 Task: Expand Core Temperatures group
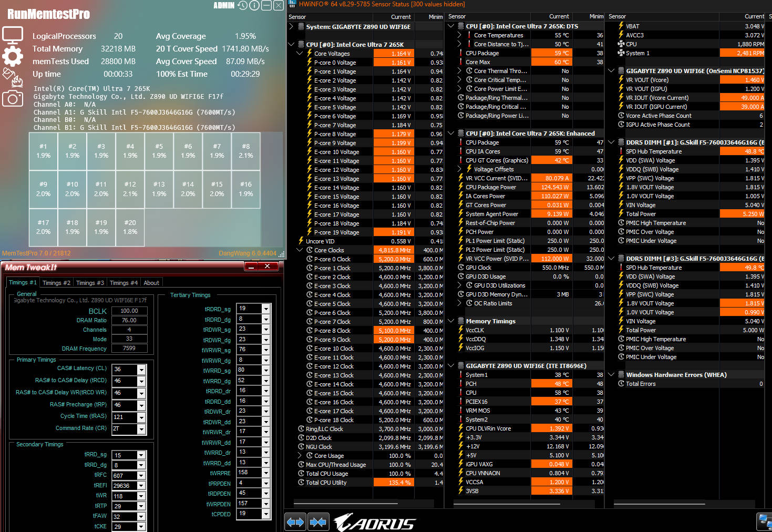coord(459,35)
